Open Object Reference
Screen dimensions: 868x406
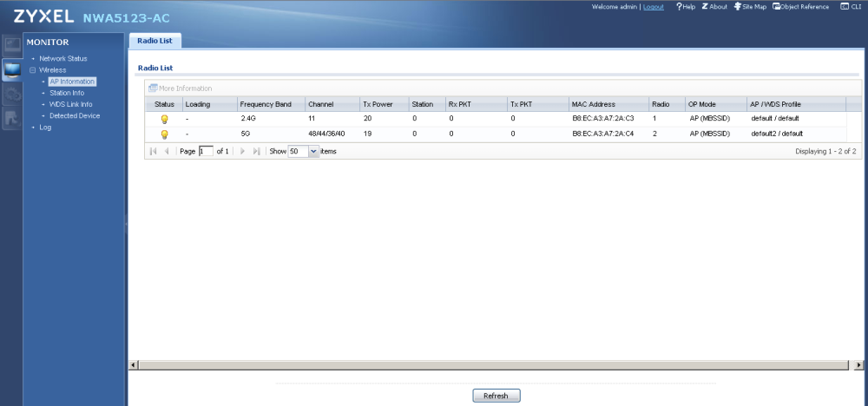pos(801,7)
